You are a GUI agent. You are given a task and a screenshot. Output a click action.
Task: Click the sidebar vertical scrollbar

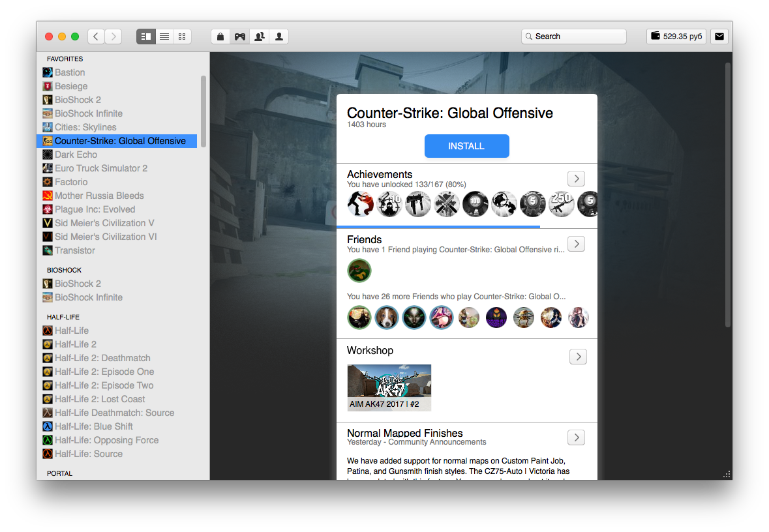(204, 111)
